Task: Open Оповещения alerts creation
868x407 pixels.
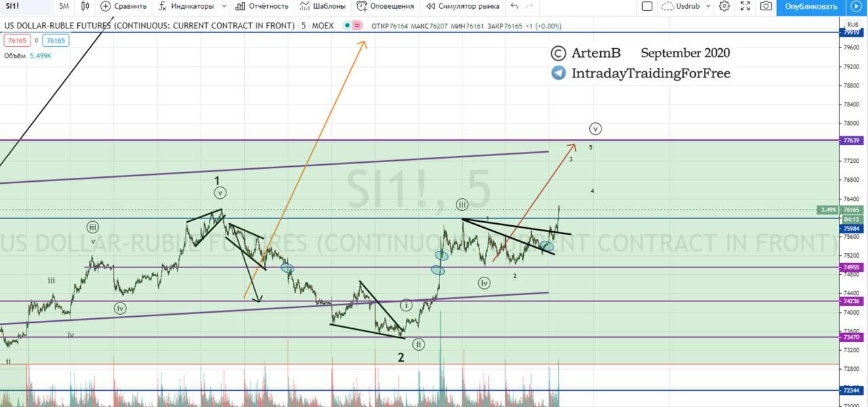Action: [x=385, y=6]
